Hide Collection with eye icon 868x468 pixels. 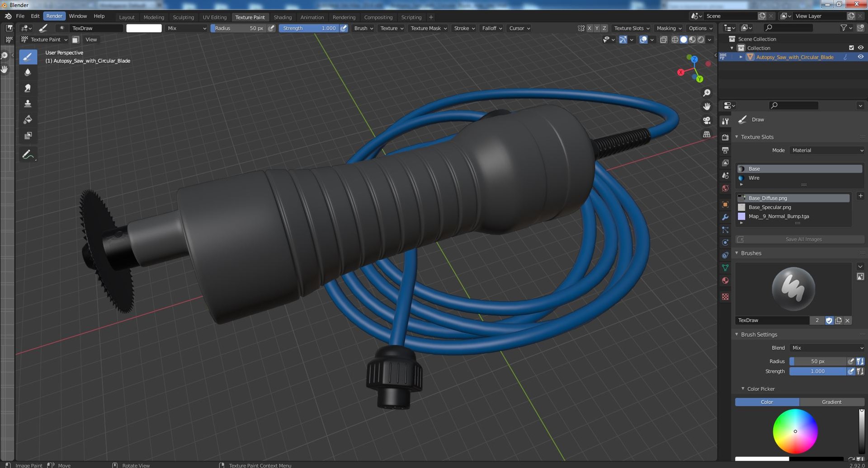860,48
